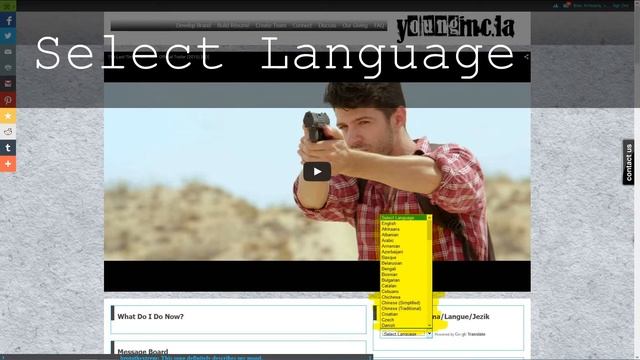Open the contact us side tab
This screenshot has width=640, height=360.
point(628,162)
